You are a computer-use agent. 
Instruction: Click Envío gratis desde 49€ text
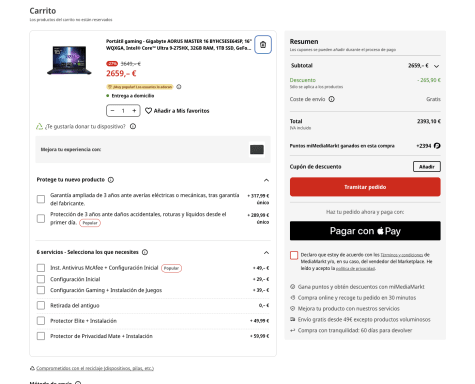(364, 319)
